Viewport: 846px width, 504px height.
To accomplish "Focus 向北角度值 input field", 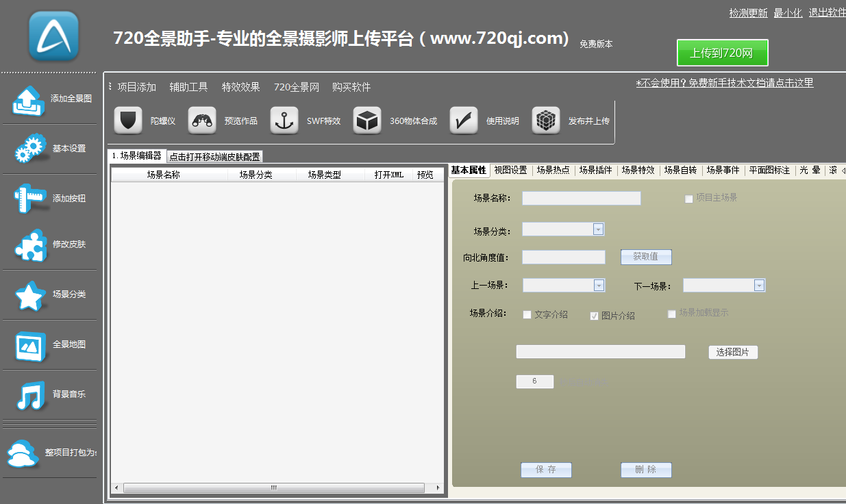I will [x=564, y=257].
